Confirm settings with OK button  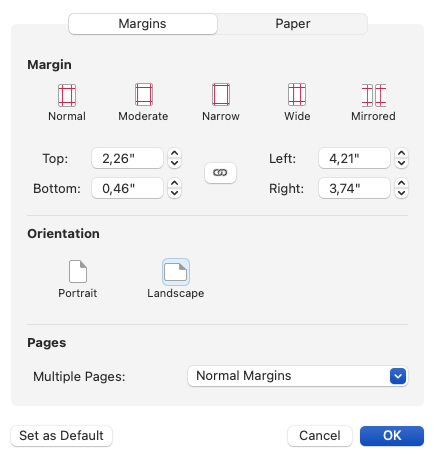(x=392, y=436)
